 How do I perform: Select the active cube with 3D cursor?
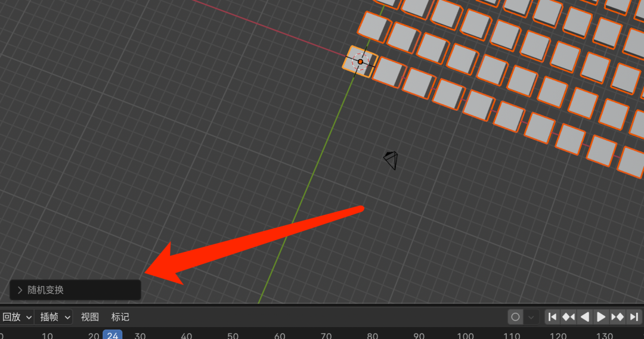point(360,61)
